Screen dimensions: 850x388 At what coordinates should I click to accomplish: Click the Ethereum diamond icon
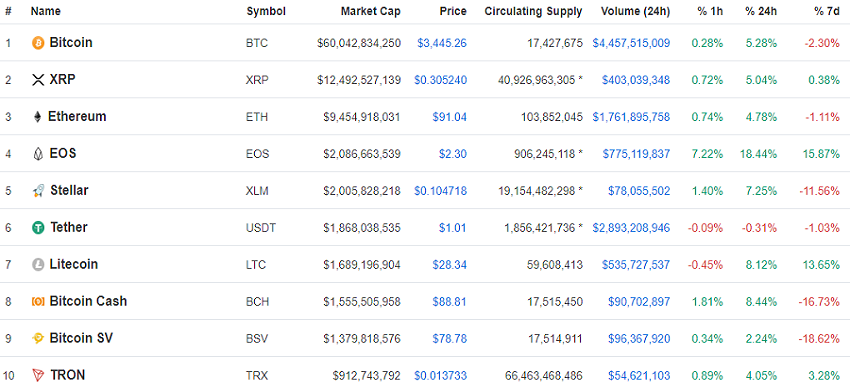pyautogui.click(x=37, y=117)
